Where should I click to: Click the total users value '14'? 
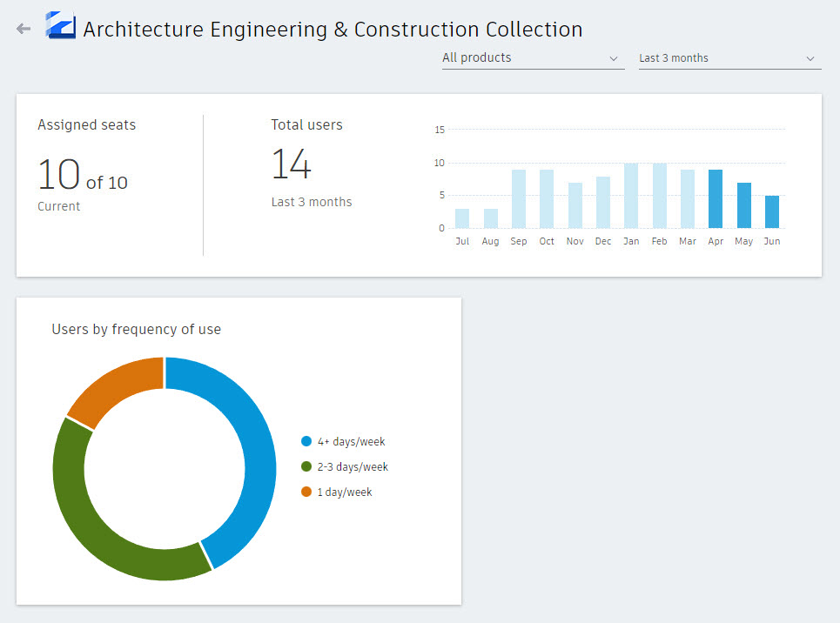(291, 164)
